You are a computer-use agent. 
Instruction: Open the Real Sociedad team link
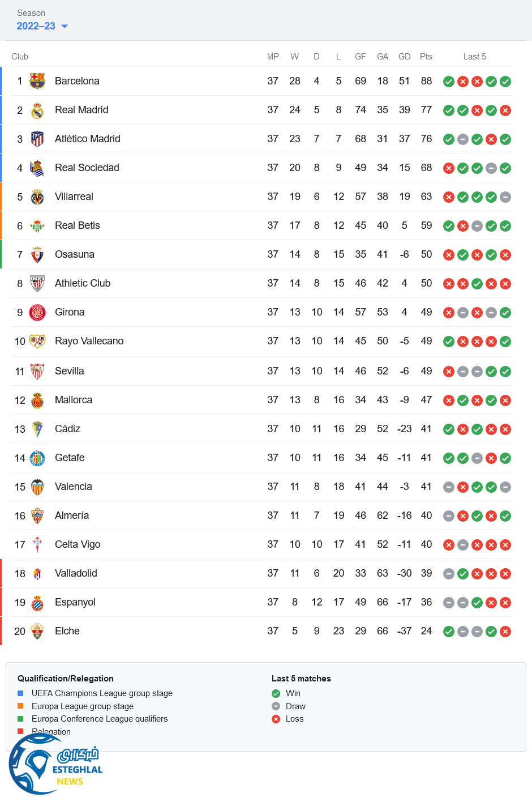pyautogui.click(x=87, y=168)
